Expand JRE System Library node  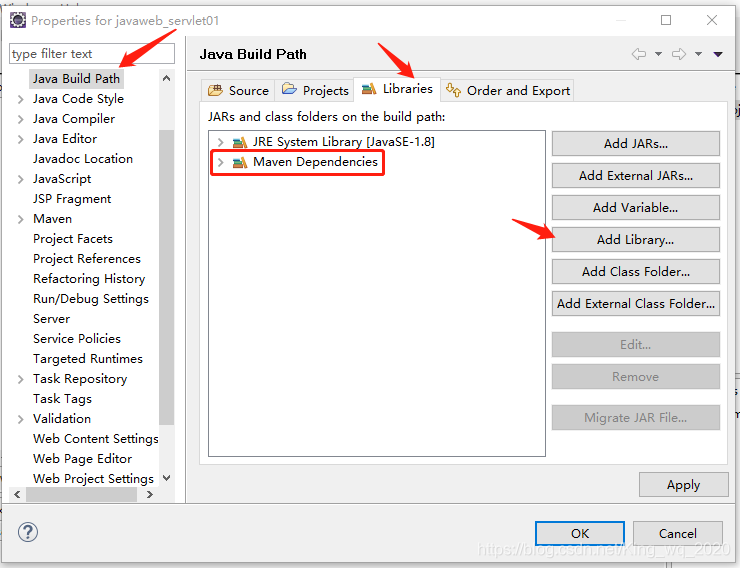(220, 142)
